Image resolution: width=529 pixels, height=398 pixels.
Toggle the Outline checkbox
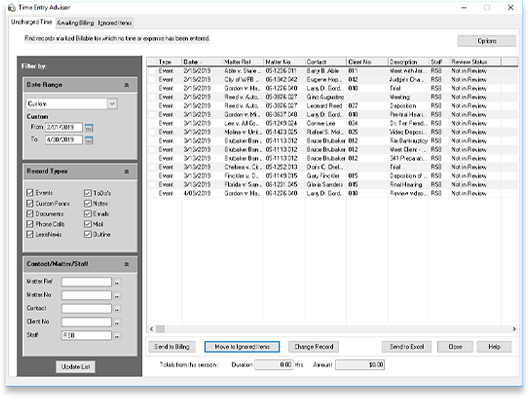click(x=88, y=234)
